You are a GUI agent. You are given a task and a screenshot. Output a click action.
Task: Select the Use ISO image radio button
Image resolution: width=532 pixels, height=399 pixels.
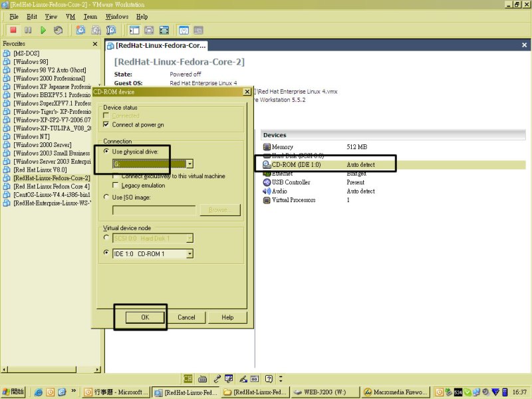pos(106,197)
